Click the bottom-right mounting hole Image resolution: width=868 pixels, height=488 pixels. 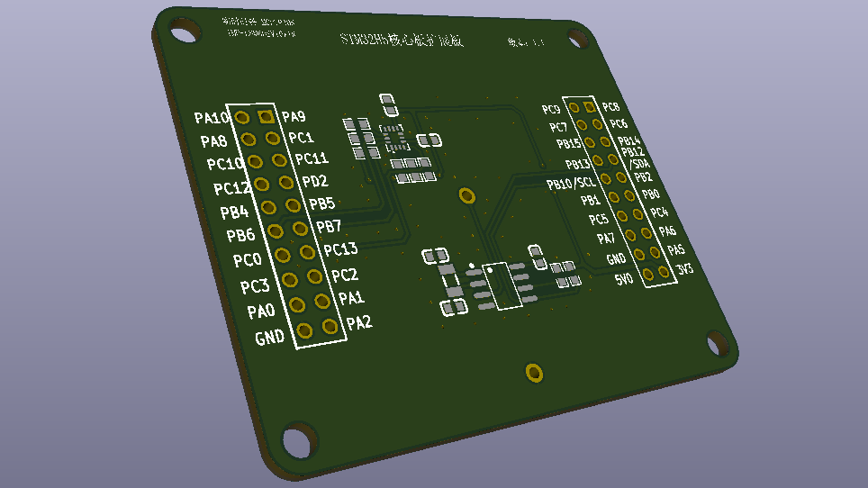pos(718,342)
